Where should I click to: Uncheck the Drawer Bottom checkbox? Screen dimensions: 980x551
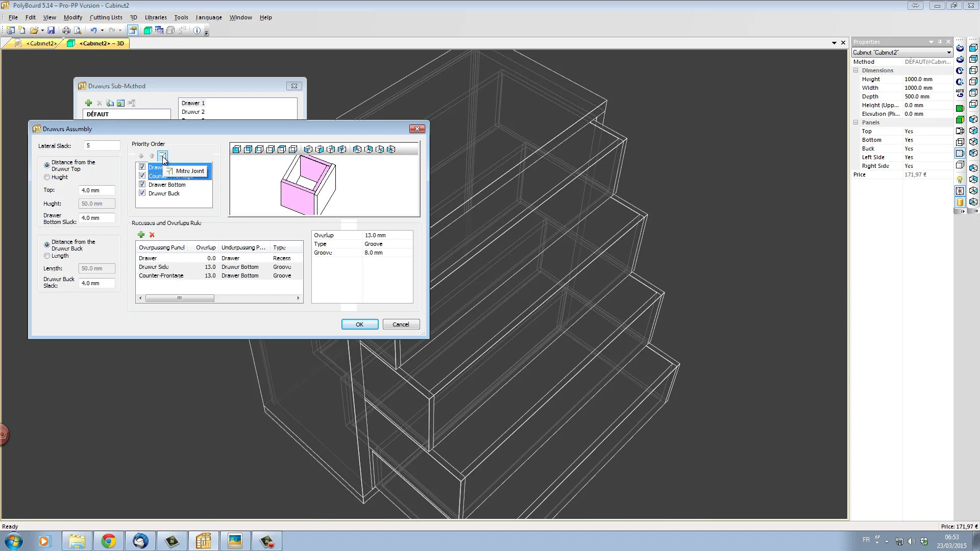pos(142,184)
